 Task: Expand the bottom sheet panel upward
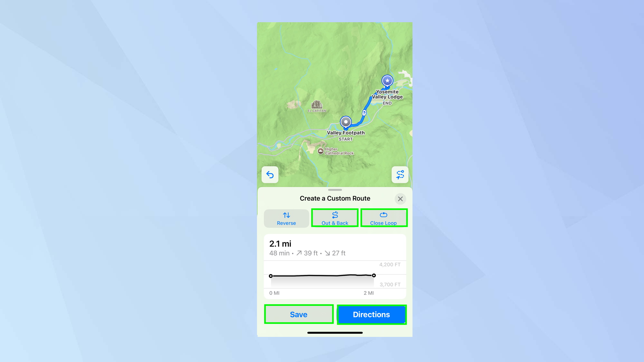334,190
